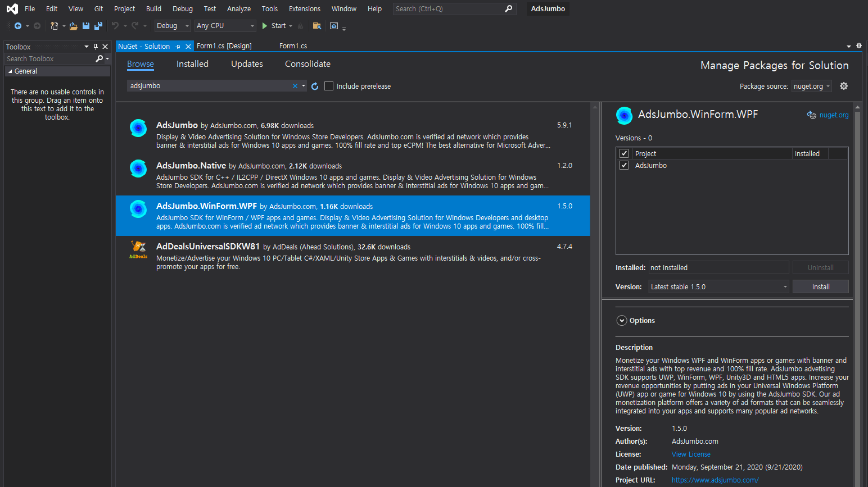The image size is (868, 487).
Task: Open the Toolbox window position dropdown arrow
Action: pos(87,47)
